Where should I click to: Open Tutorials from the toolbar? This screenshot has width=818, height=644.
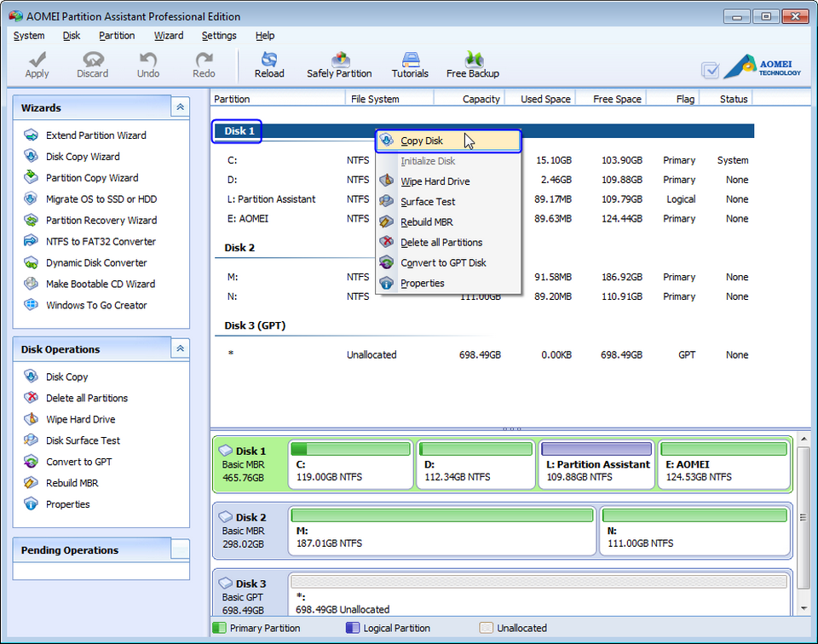coord(410,65)
